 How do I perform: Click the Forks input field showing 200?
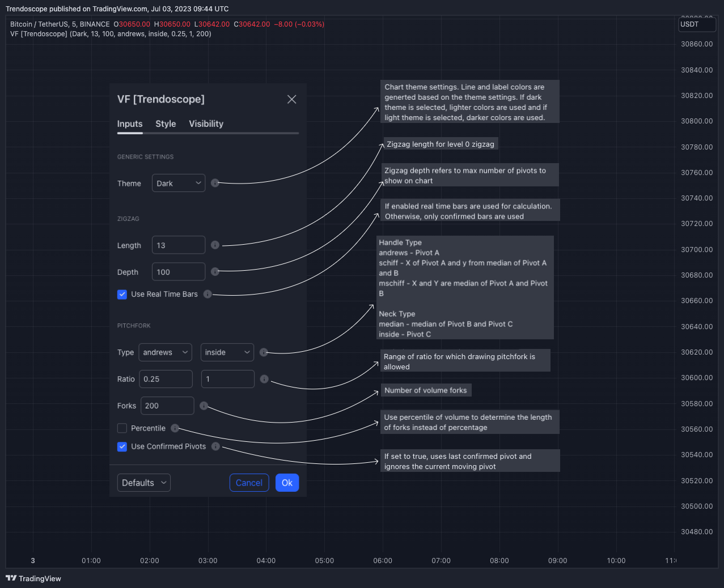click(x=168, y=406)
